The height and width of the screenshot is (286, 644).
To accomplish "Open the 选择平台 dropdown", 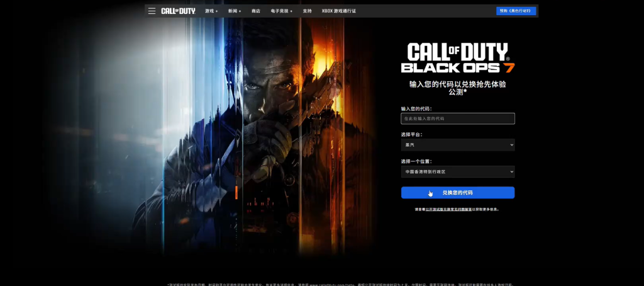I will click(x=457, y=145).
